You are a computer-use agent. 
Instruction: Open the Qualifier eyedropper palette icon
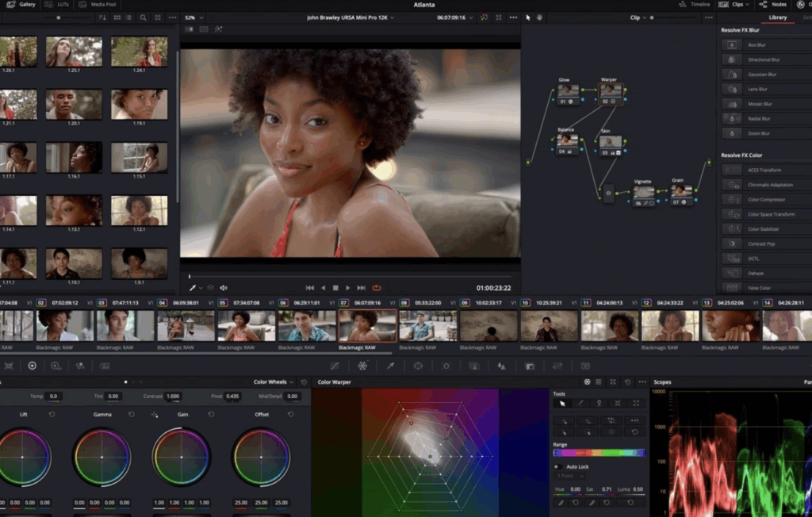tap(390, 366)
